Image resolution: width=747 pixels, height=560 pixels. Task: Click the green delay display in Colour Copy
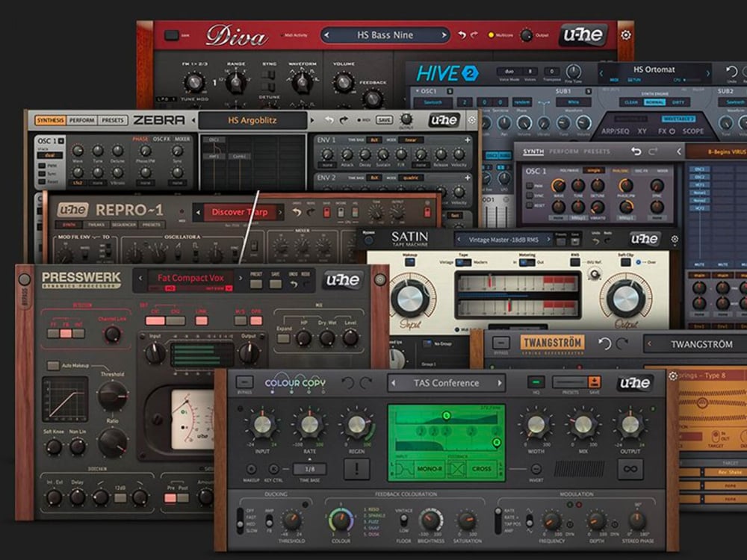447,443
